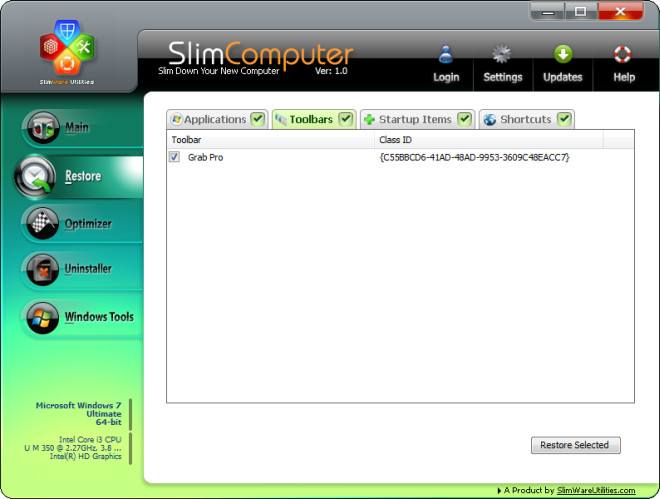Image resolution: width=660 pixels, height=499 pixels.
Task: Toggle the Startup Items tab checkbox
Action: (x=464, y=119)
